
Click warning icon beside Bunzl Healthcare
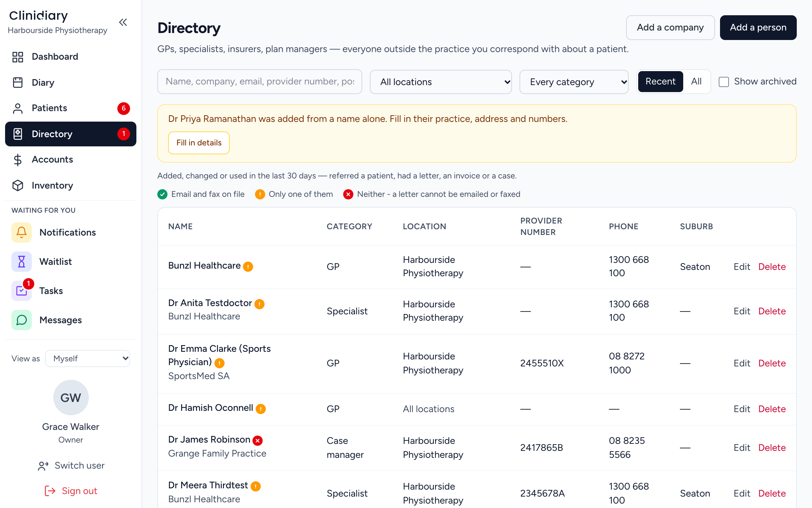pos(248,267)
